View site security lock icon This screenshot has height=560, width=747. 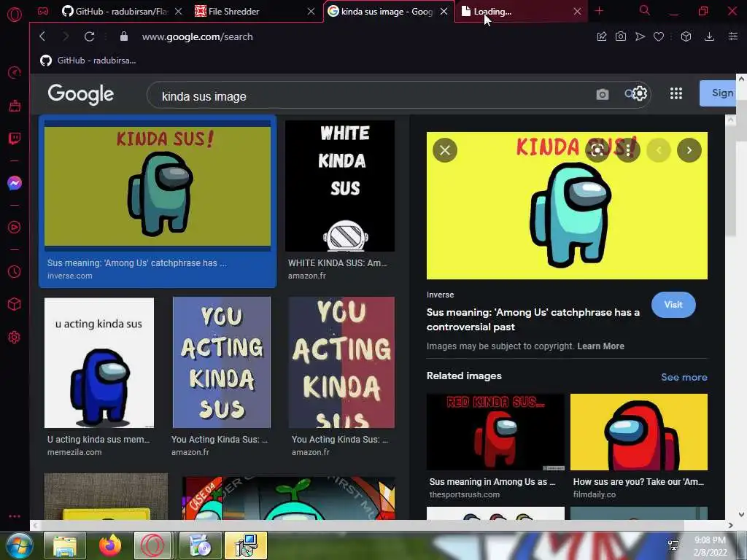point(124,36)
